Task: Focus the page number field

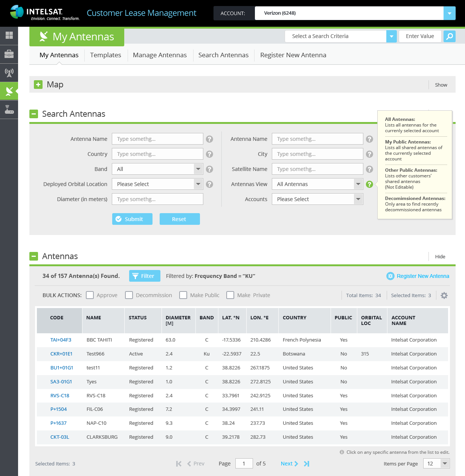Action: coord(244,464)
